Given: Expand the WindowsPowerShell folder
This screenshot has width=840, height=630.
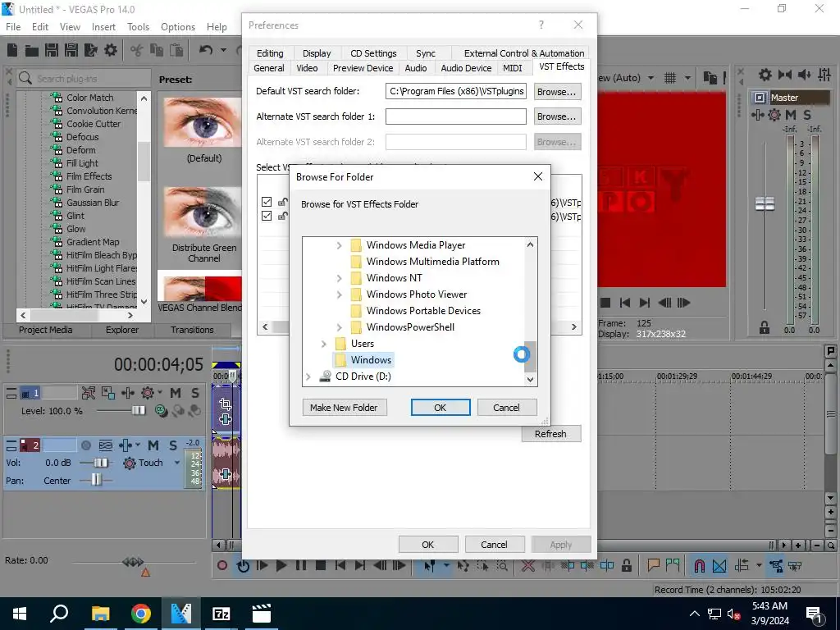Looking at the screenshot, I should 339,327.
